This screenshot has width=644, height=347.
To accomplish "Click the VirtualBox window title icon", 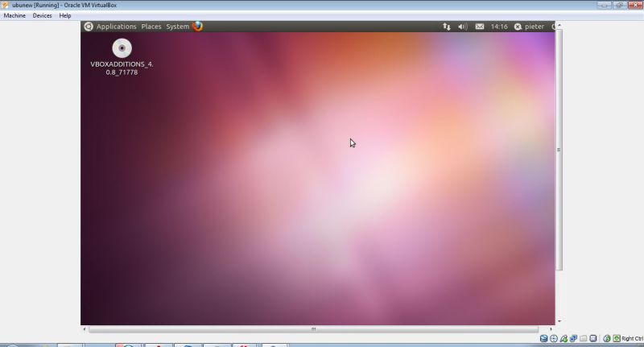I will pyautogui.click(x=5, y=5).
